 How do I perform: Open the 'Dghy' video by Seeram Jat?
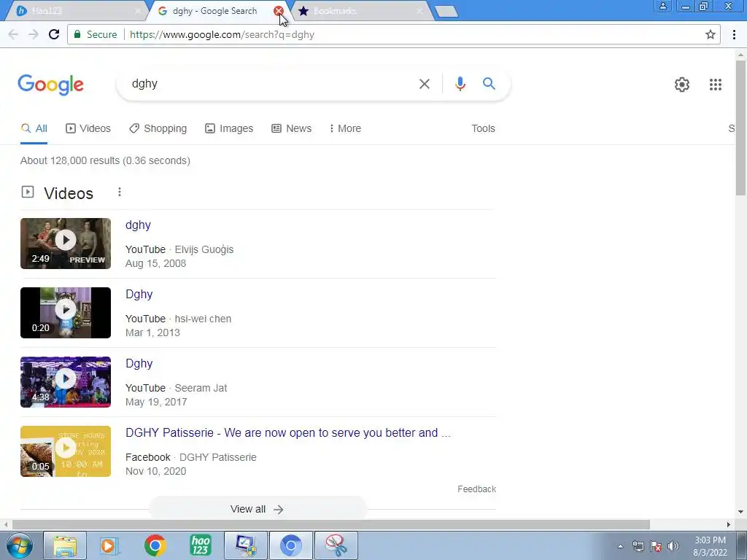pos(139,363)
